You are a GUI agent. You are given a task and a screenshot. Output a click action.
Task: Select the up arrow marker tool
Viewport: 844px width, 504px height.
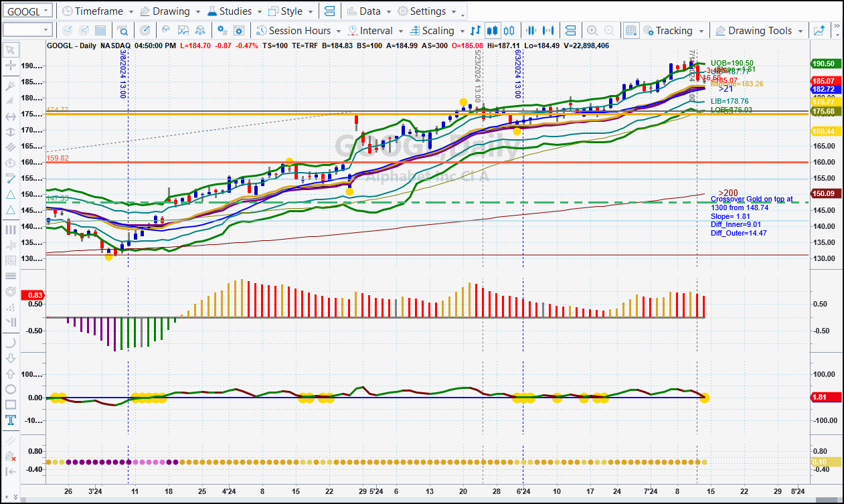[11, 373]
